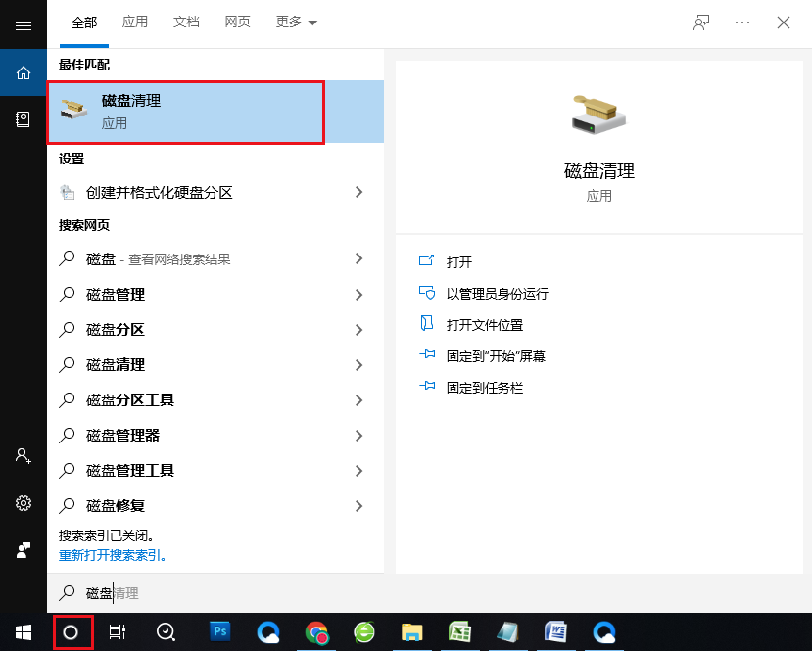The height and width of the screenshot is (651, 812).
Task: Switch to the 文档 tab
Action: [186, 22]
